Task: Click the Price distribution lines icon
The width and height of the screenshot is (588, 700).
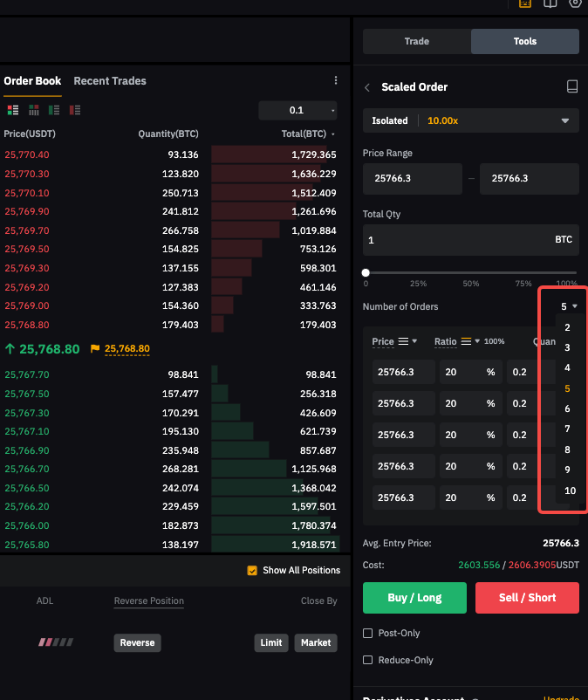Action: point(403,341)
